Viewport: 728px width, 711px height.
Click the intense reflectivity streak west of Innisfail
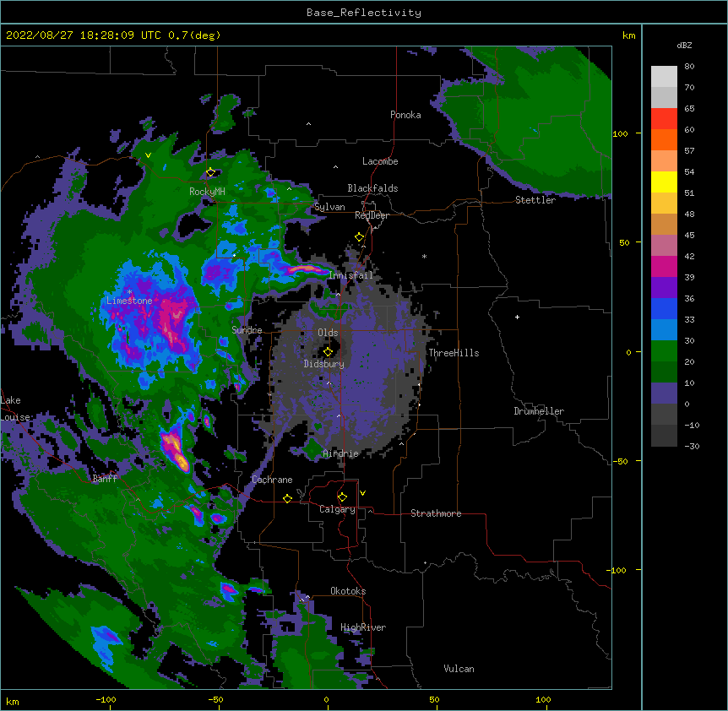[x=307, y=269]
